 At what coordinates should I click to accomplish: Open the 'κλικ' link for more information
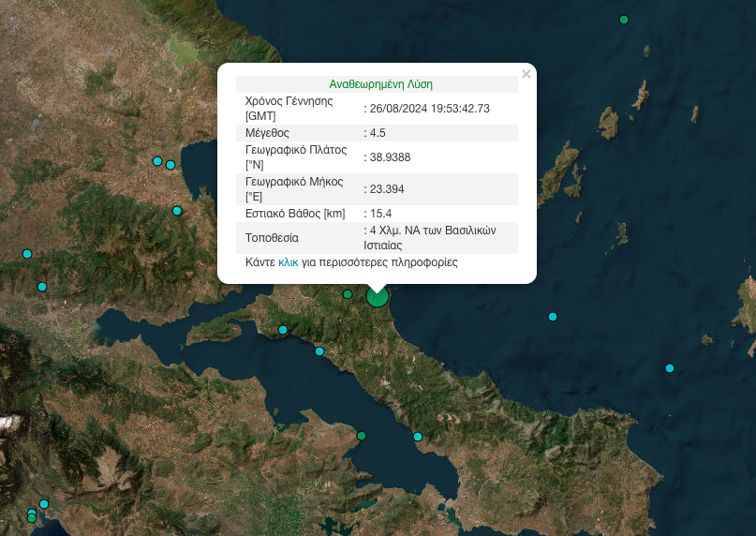point(289,263)
